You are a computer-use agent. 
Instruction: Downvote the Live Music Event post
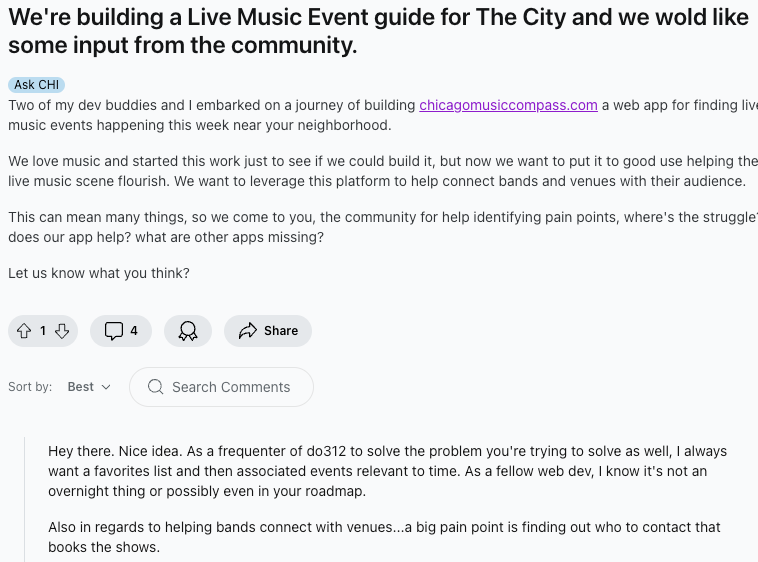tap(62, 331)
